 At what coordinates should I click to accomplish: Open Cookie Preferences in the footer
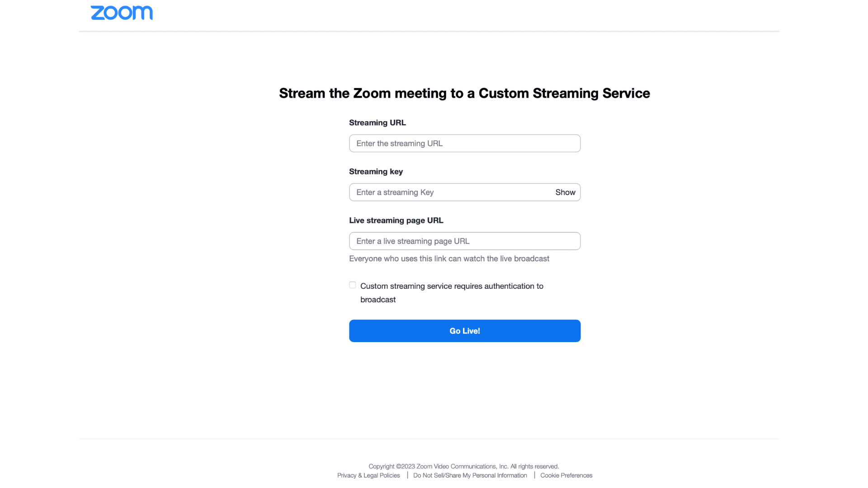(566, 475)
